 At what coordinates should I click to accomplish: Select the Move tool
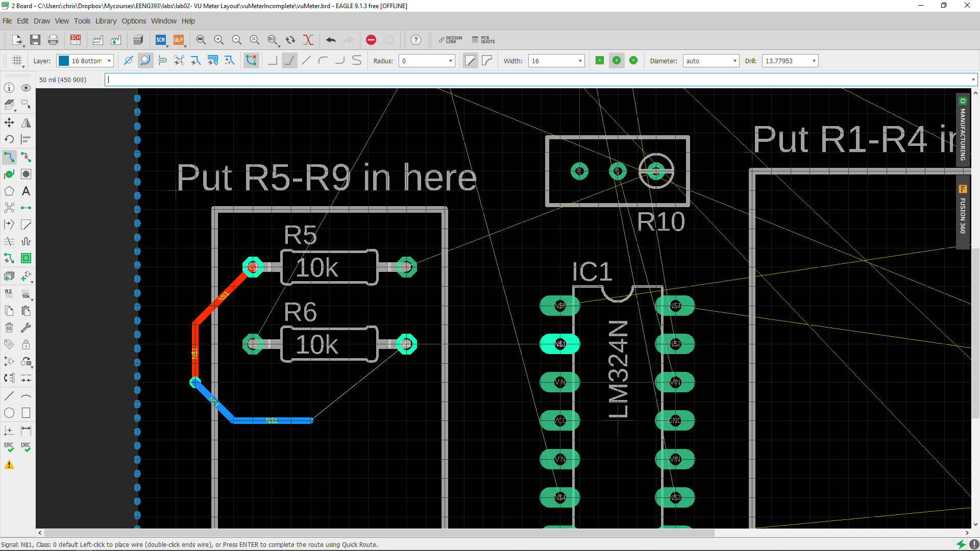9,122
